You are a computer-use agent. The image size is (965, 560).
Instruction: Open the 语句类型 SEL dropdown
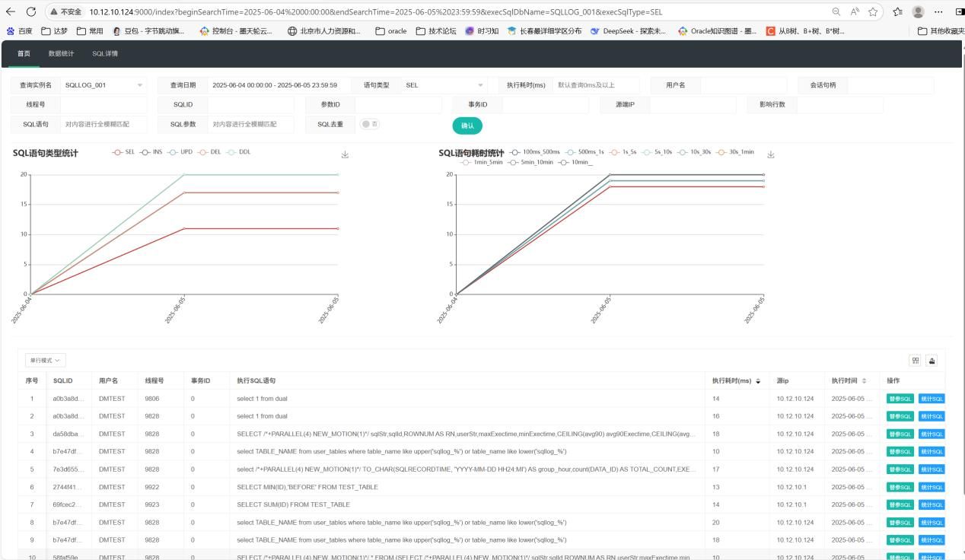coord(444,85)
